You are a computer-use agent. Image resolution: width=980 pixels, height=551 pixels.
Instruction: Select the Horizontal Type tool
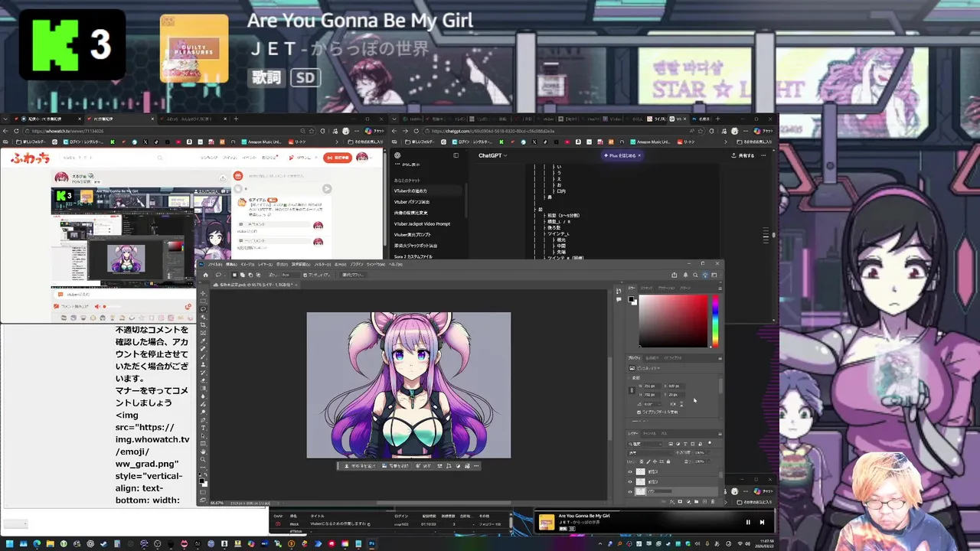[x=203, y=428]
